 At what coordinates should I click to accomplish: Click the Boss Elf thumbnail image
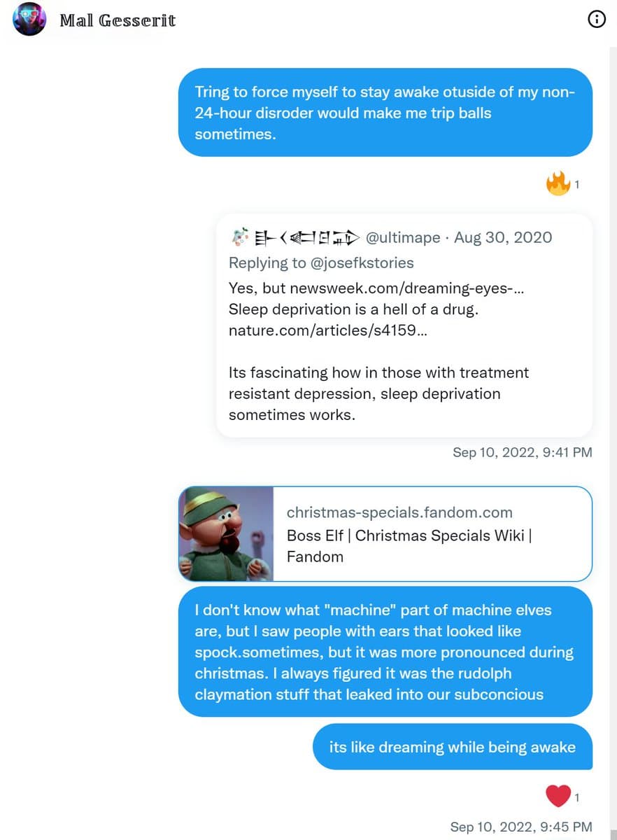(226, 534)
